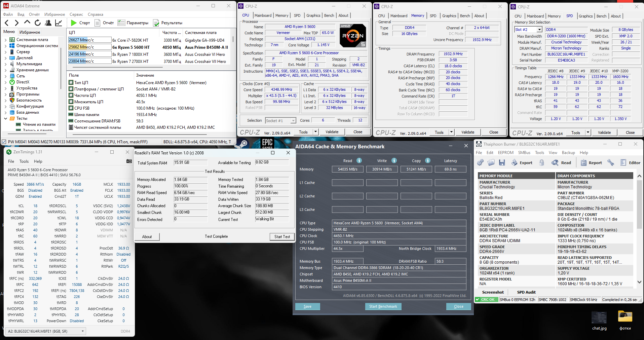Click the floppy disk save icon in Thaiphoon
The height and width of the screenshot is (340, 644).
[502, 163]
